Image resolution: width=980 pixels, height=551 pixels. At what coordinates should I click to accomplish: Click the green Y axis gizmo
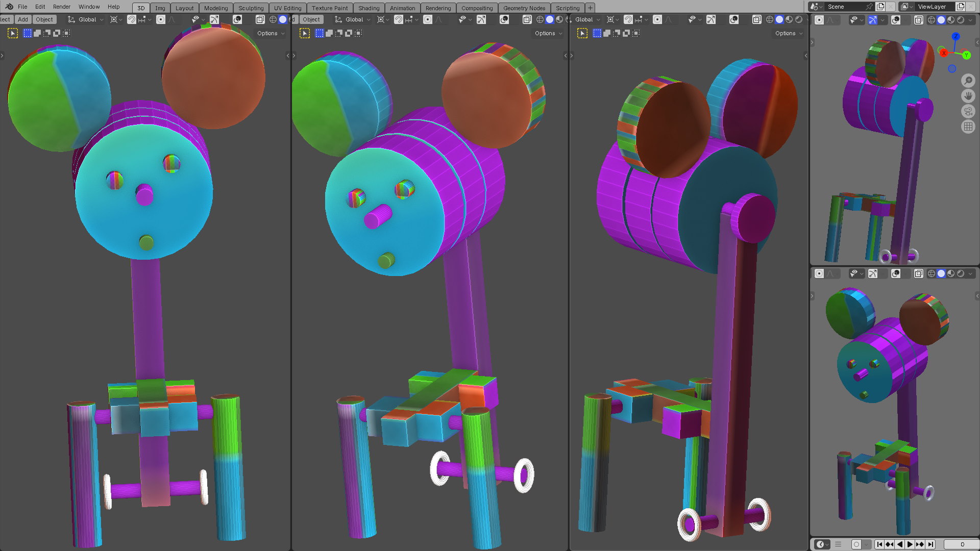click(x=966, y=55)
